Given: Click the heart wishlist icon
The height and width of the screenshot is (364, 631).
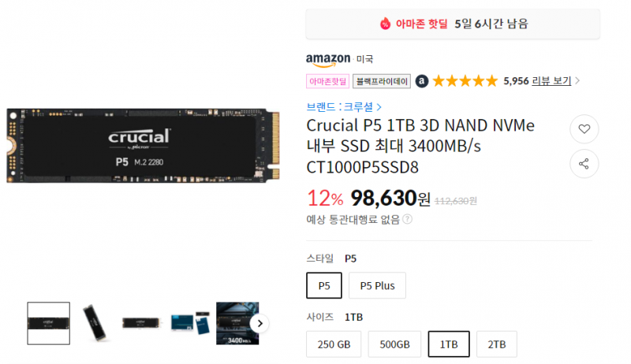Looking at the screenshot, I should pos(584,129).
